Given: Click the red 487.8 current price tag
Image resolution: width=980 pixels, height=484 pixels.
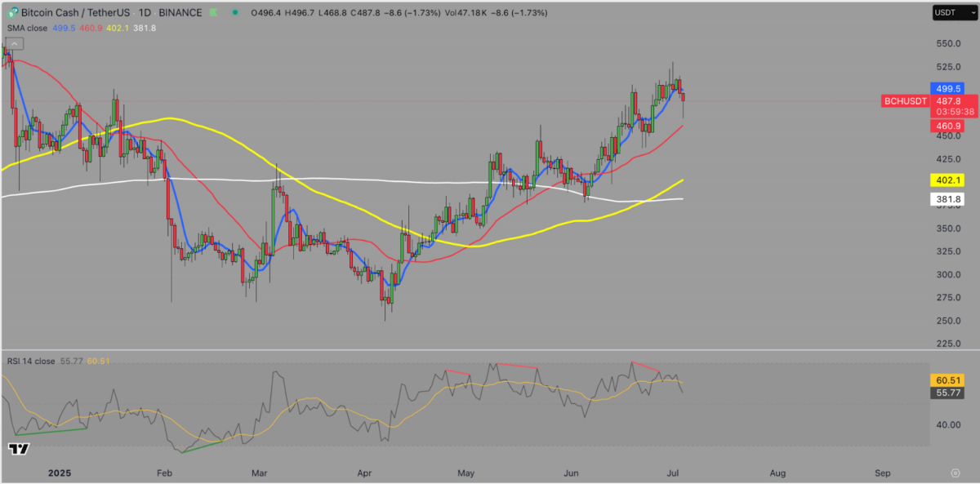Looking at the screenshot, I should pyautogui.click(x=947, y=101).
